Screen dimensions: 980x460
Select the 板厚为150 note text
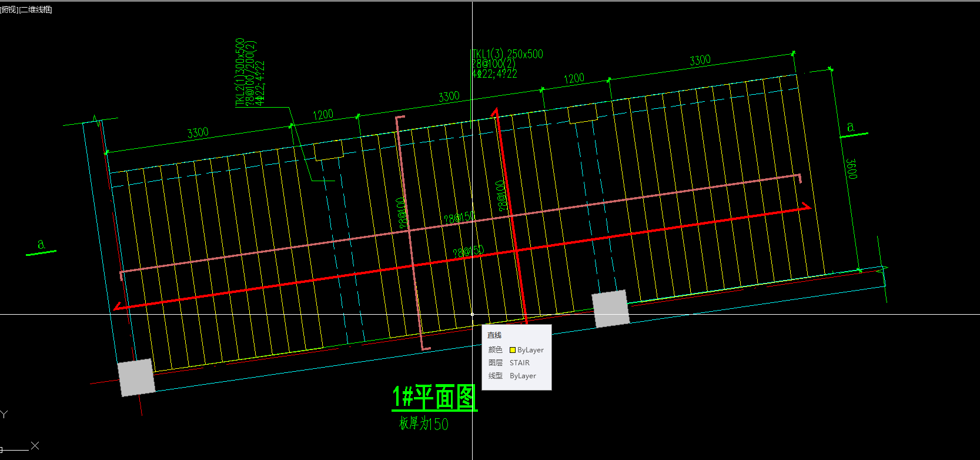pyautogui.click(x=423, y=423)
